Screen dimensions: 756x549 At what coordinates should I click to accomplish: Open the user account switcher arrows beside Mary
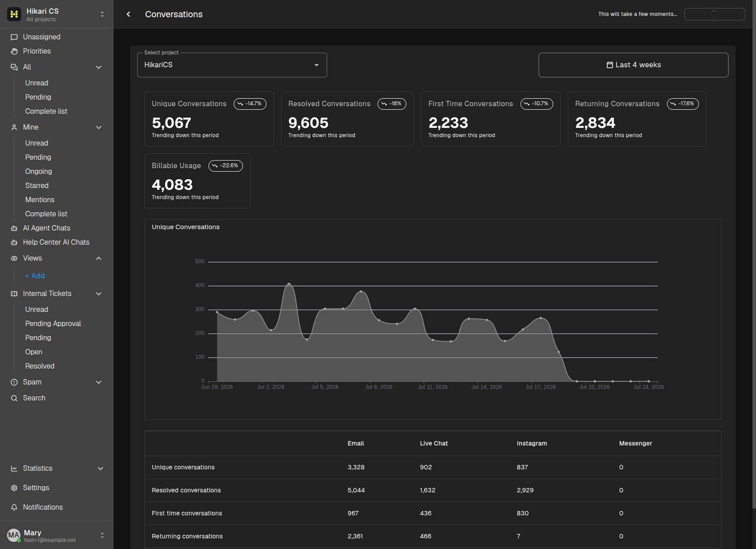tap(102, 535)
